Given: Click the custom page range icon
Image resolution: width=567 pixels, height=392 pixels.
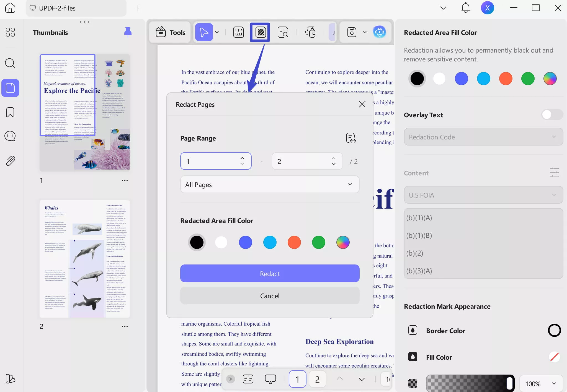Looking at the screenshot, I should [351, 138].
